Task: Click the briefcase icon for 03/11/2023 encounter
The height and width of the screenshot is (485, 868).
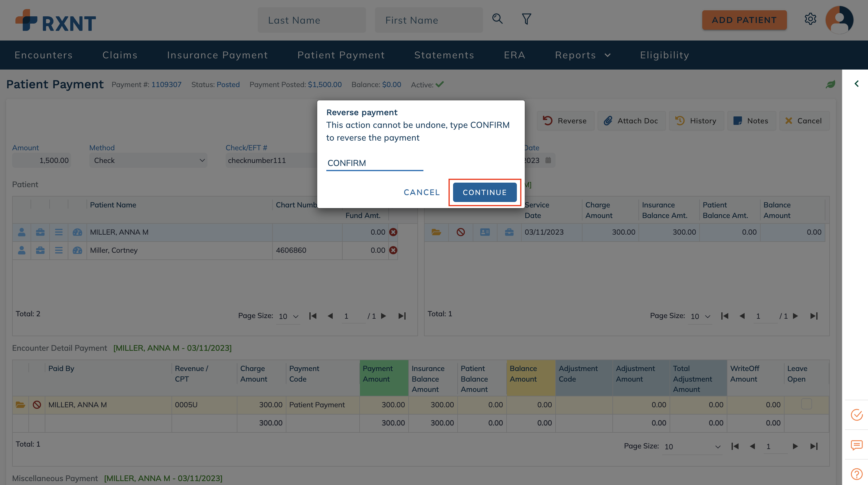Action: 509,232
